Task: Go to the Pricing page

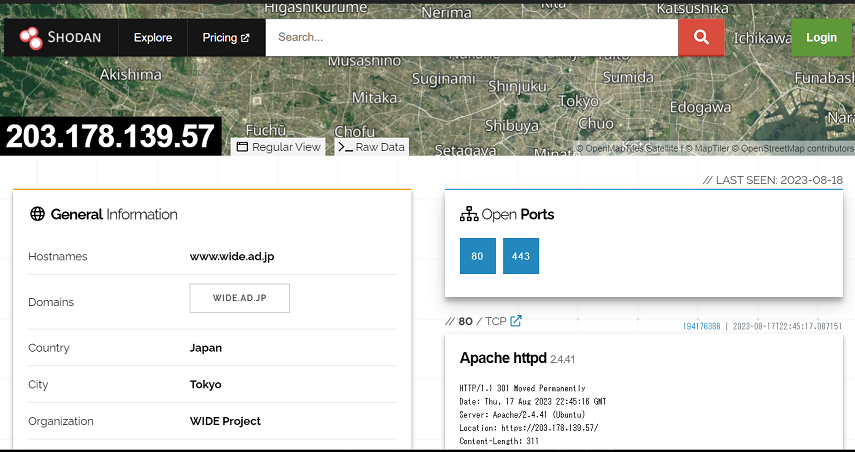Action: [220, 38]
